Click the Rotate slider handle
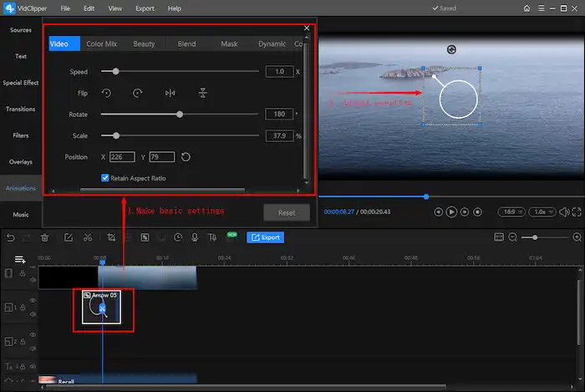 click(x=180, y=114)
